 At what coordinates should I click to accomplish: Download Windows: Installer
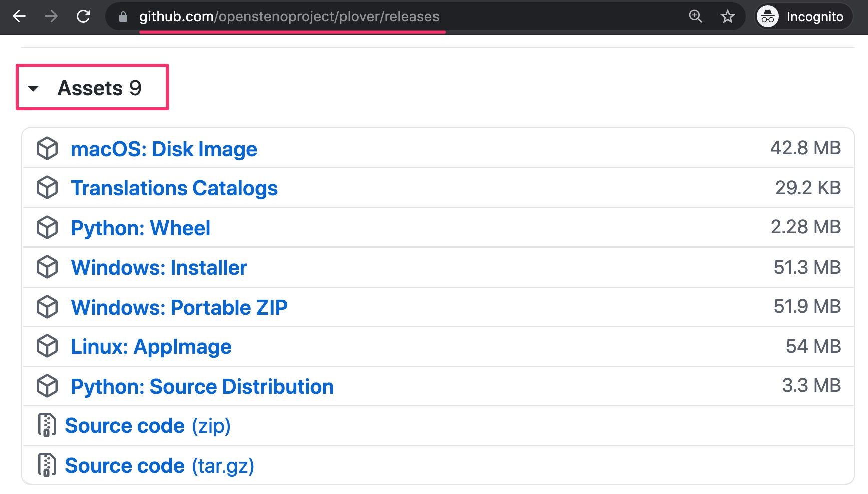click(159, 268)
